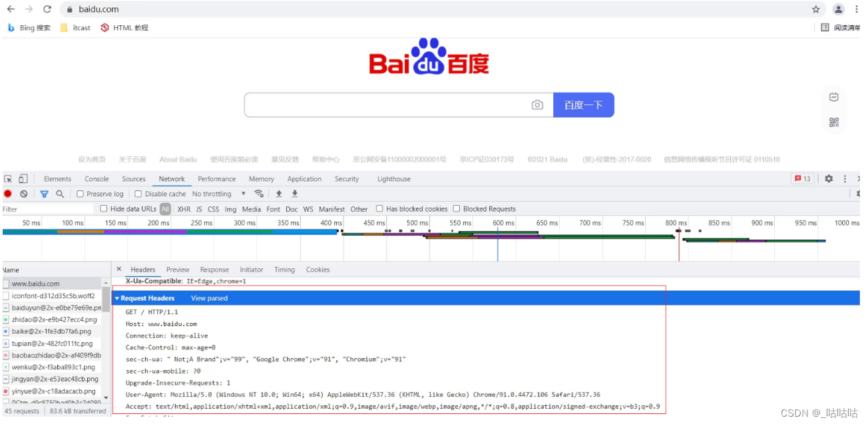Click the inspect element cursor icon
The image size is (868, 424).
click(9, 178)
